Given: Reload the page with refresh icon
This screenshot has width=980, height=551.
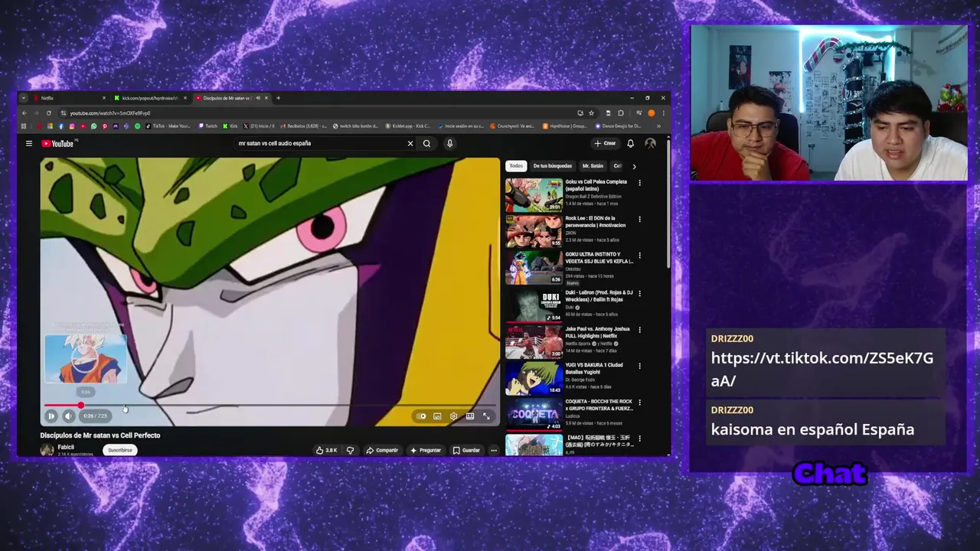Looking at the screenshot, I should point(49,113).
